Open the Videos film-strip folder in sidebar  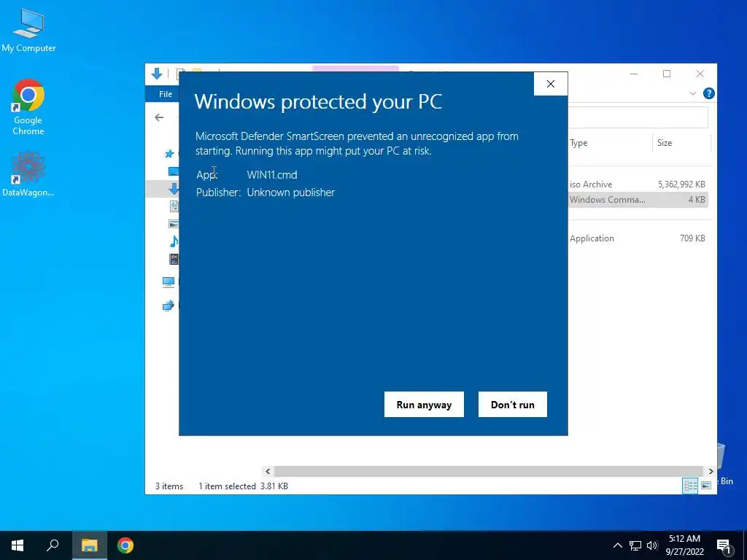(174, 259)
